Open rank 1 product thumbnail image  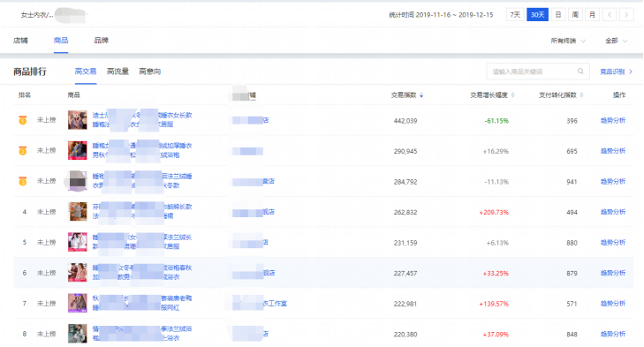(x=78, y=120)
